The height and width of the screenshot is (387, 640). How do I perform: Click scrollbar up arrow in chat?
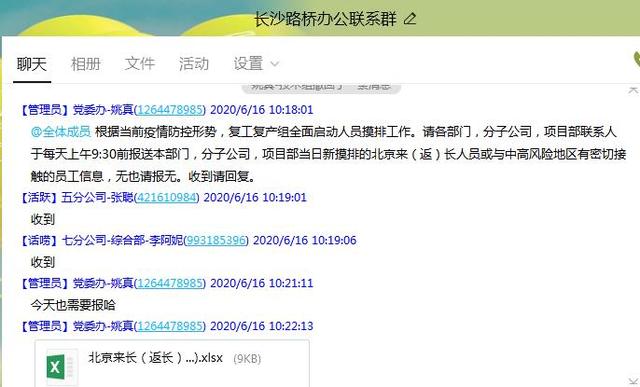[x=633, y=90]
